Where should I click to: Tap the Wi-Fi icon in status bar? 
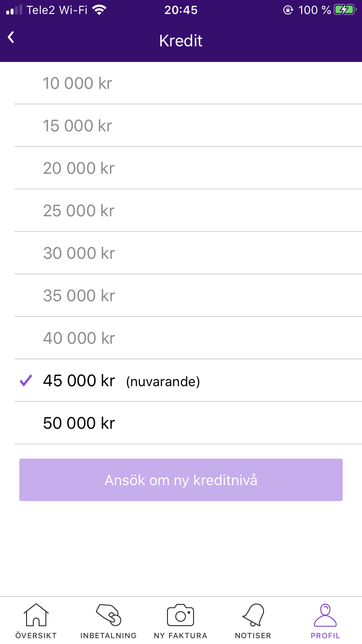99,10
